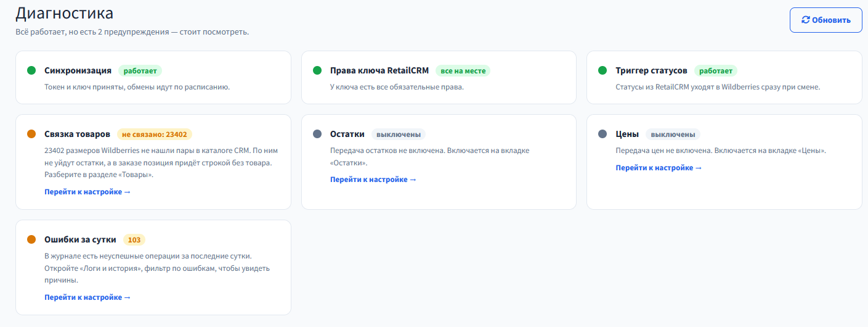This screenshot has height=327, width=868.
Task: Select the Диагностика page heading
Action: tap(64, 13)
